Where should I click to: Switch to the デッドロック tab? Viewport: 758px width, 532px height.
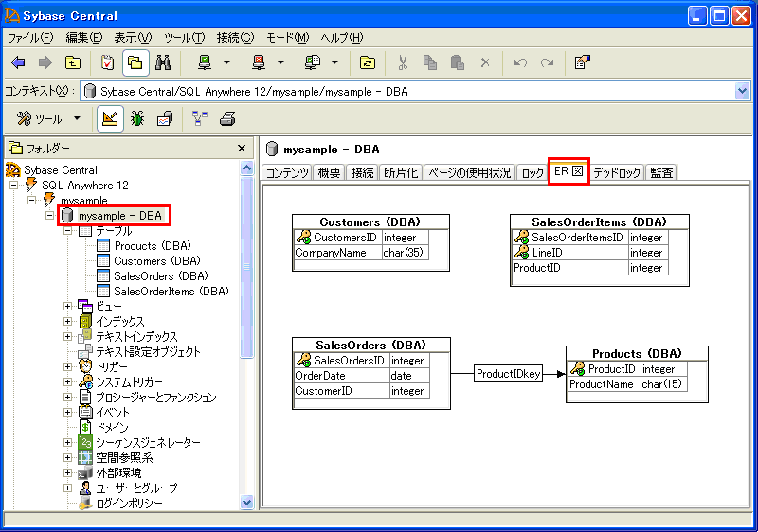617,173
